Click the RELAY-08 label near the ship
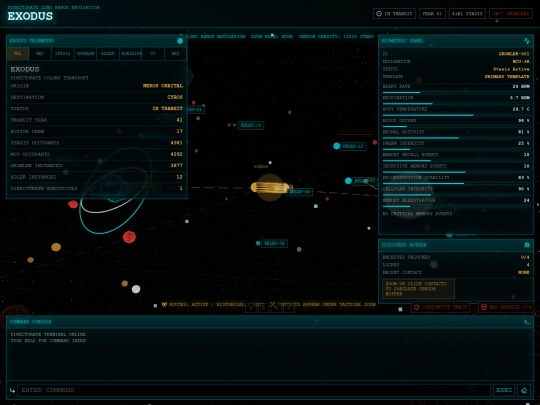540x405 pixels. tap(300, 192)
